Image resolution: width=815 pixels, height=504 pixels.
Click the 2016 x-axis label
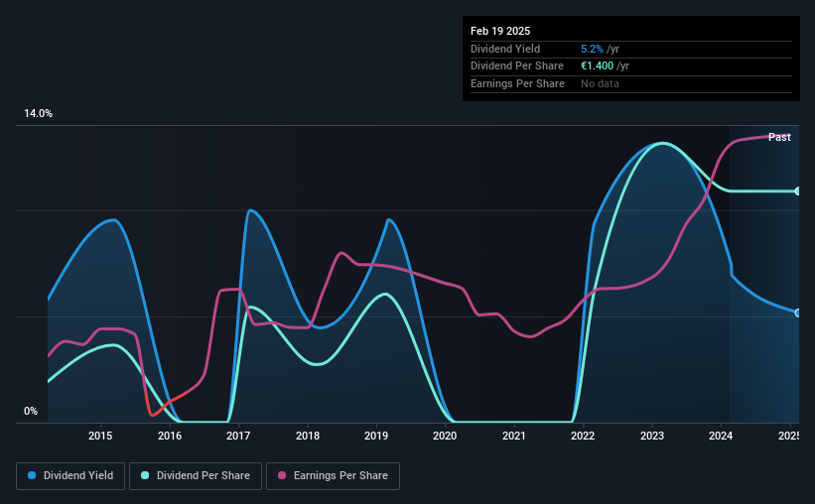[x=170, y=436]
